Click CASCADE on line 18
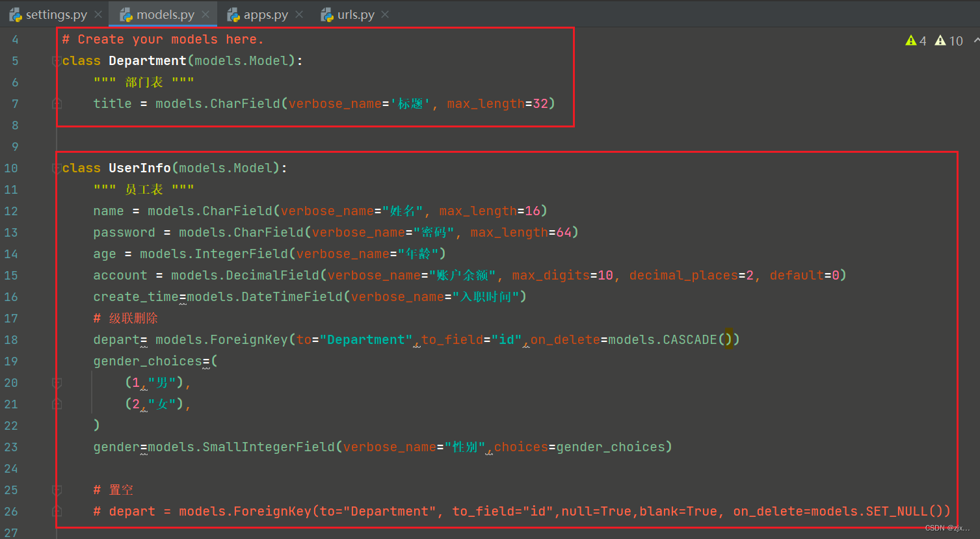 [690, 340]
